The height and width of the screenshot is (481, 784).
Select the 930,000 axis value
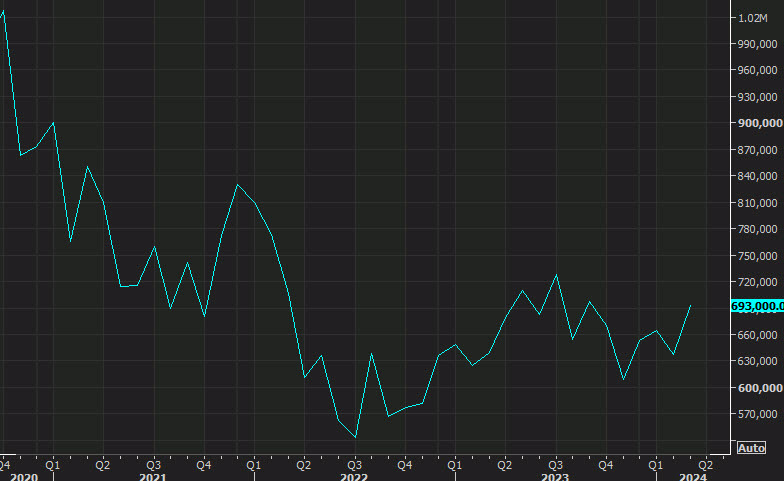click(757, 97)
